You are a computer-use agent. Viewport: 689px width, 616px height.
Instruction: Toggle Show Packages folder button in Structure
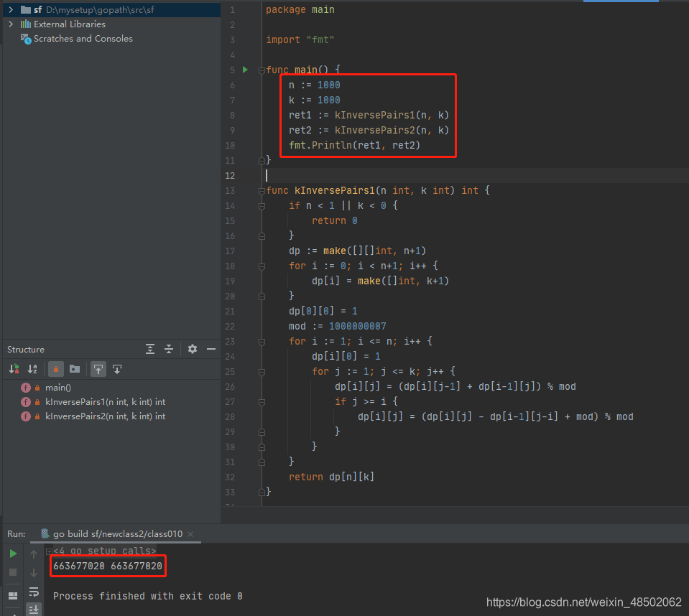(75, 369)
